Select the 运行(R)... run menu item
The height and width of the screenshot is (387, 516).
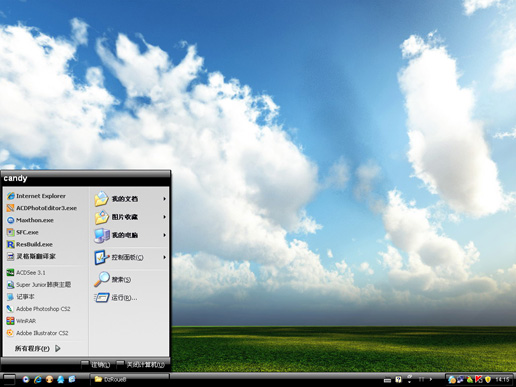tap(116, 297)
